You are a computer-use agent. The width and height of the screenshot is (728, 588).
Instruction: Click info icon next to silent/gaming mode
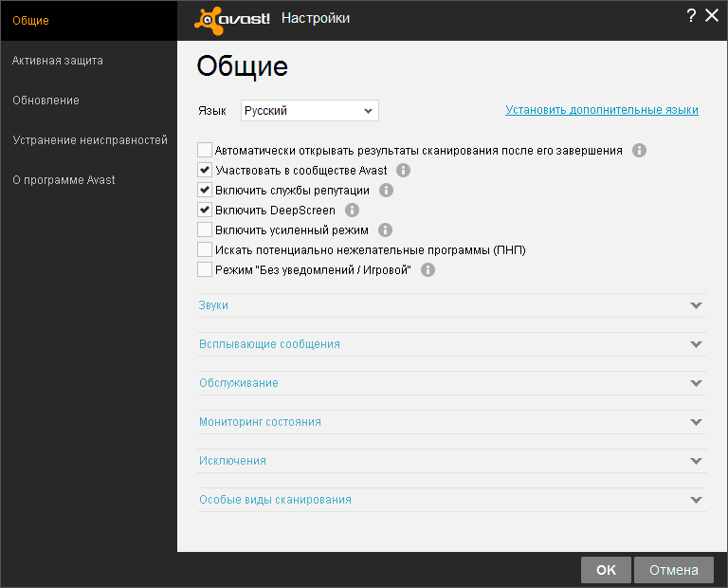coord(428,270)
